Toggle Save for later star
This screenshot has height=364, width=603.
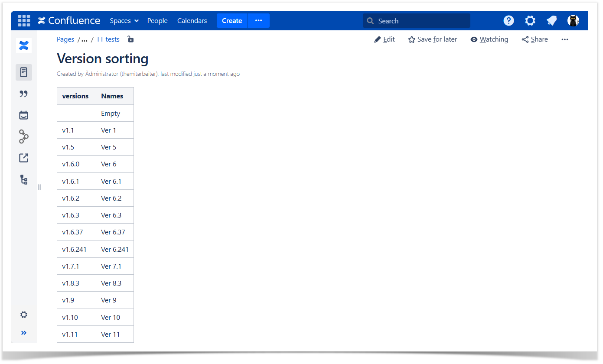click(x=433, y=39)
